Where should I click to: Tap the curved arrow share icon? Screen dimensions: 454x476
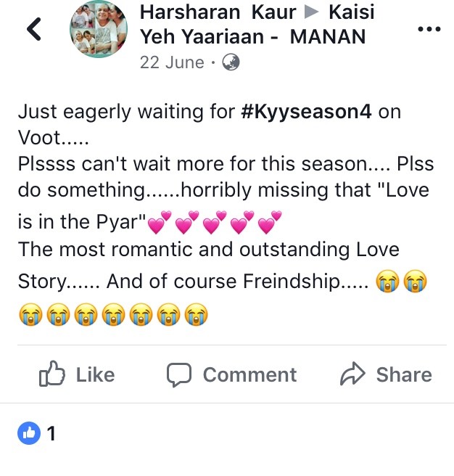pyautogui.click(x=352, y=374)
